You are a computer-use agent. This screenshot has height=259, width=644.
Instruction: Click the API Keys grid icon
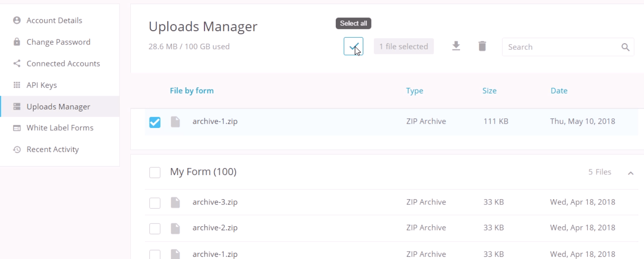click(17, 85)
